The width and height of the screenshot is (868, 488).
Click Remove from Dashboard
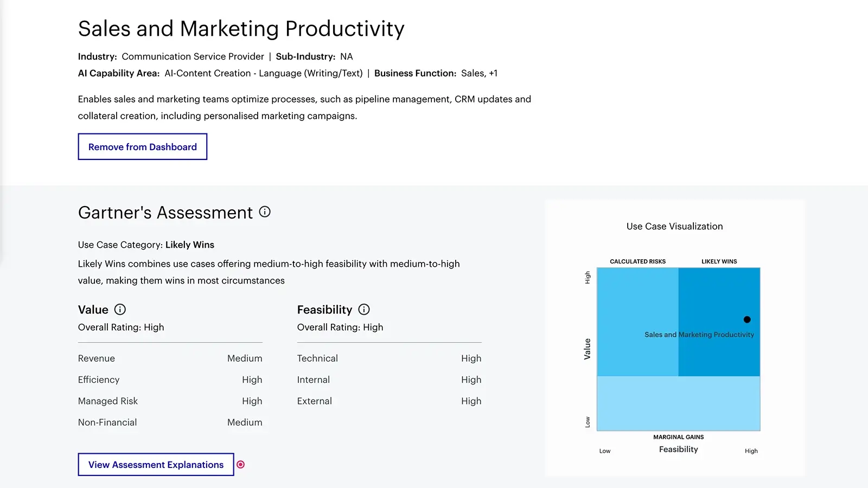tap(142, 146)
